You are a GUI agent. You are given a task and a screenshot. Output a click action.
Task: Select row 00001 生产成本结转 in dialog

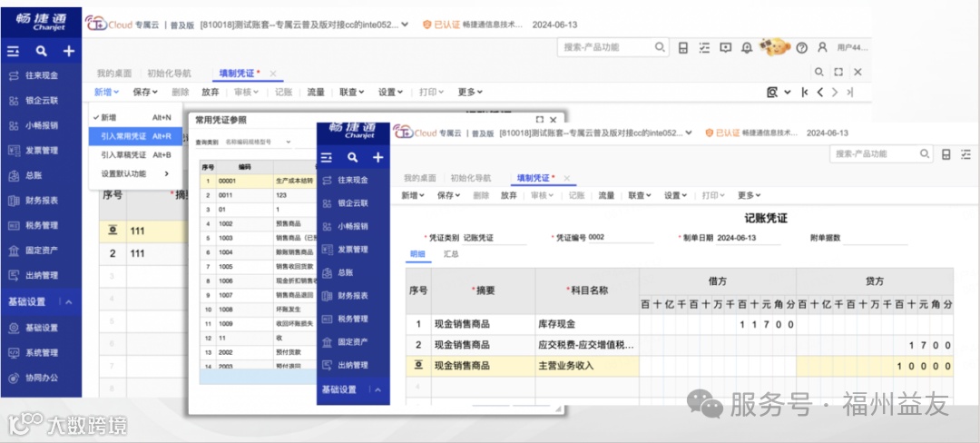point(258,181)
